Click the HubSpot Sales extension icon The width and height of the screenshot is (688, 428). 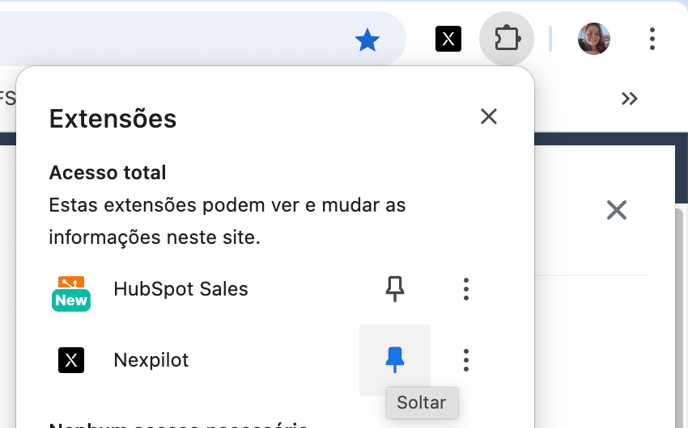tap(71, 290)
